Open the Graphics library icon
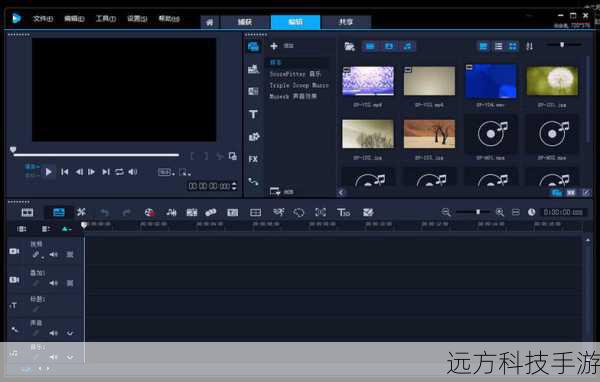 (254, 137)
